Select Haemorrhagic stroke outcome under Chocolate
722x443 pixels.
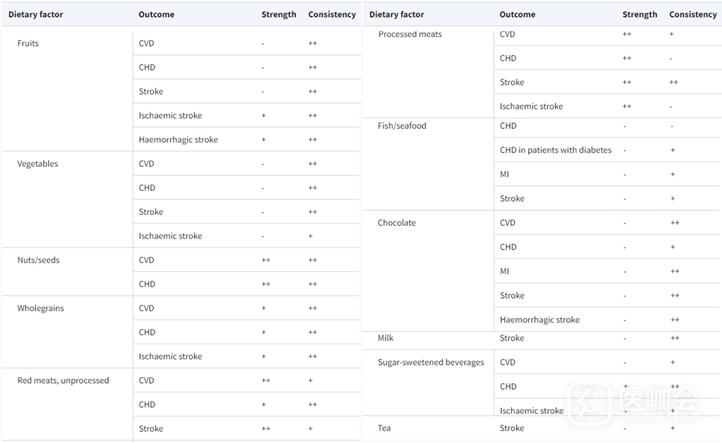539,320
